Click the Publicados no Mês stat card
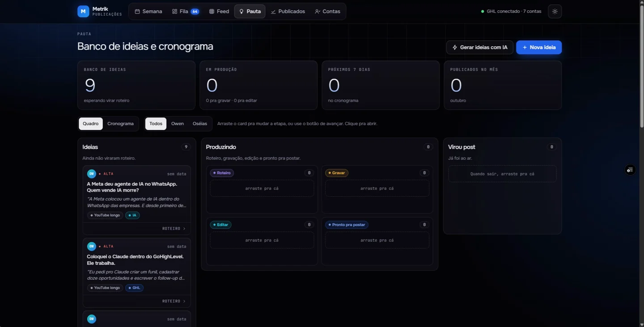The image size is (644, 327). [503, 85]
